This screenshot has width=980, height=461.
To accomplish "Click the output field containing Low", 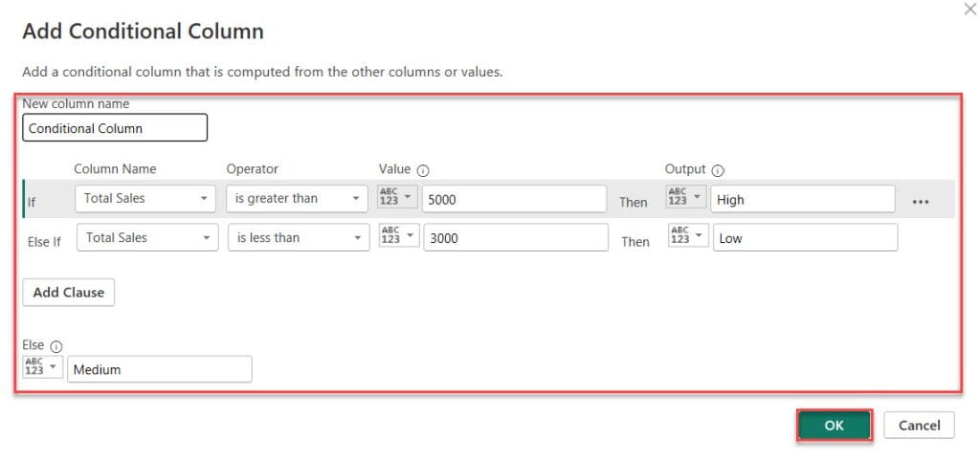I will click(x=806, y=237).
